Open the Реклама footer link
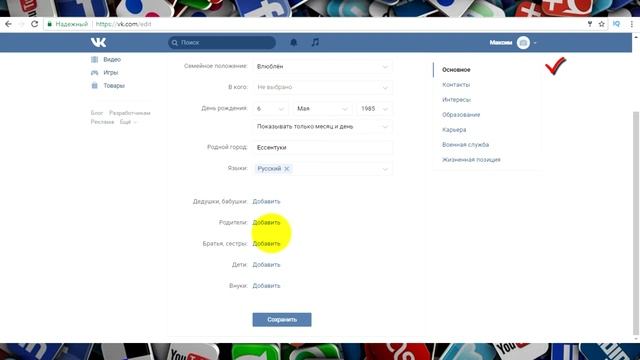The image size is (640, 360). point(102,122)
